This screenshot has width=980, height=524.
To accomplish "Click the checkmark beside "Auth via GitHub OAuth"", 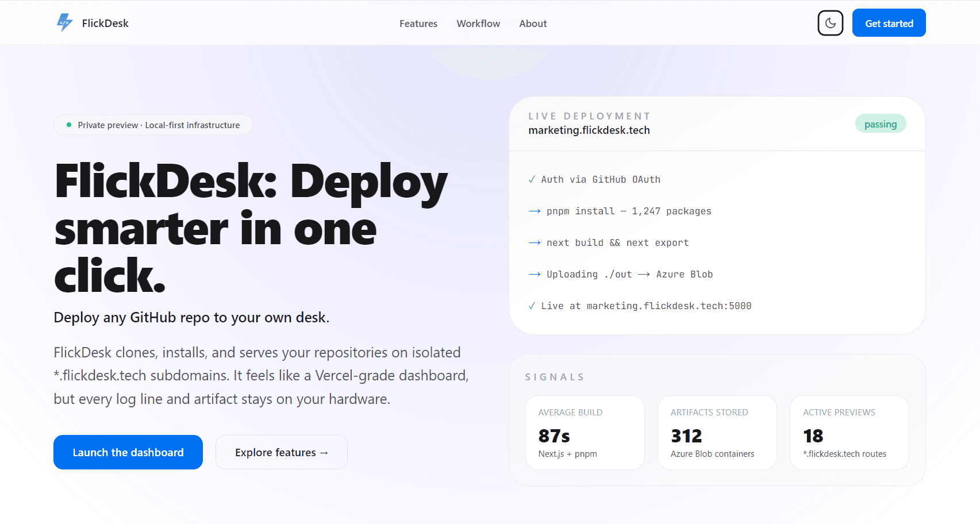I will click(532, 179).
